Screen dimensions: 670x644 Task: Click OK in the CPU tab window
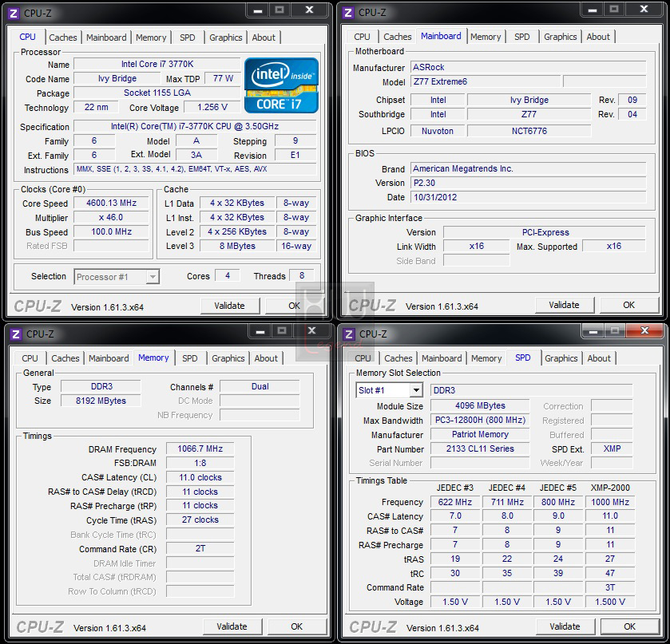point(295,306)
